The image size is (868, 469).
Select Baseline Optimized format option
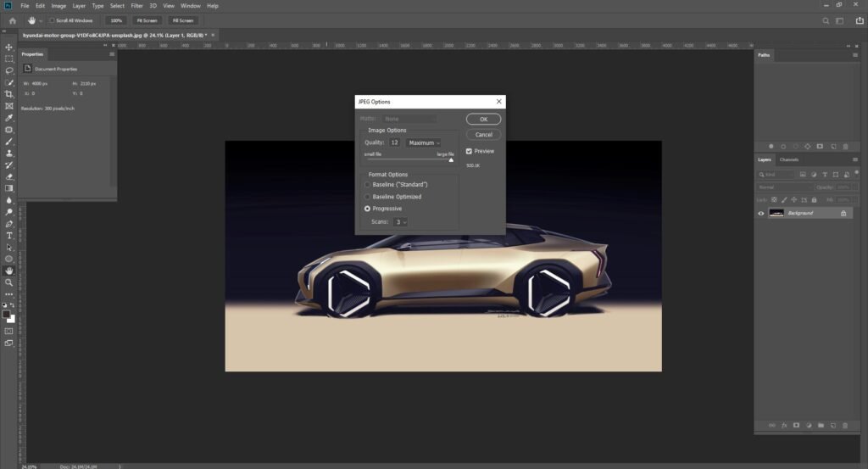[367, 197]
